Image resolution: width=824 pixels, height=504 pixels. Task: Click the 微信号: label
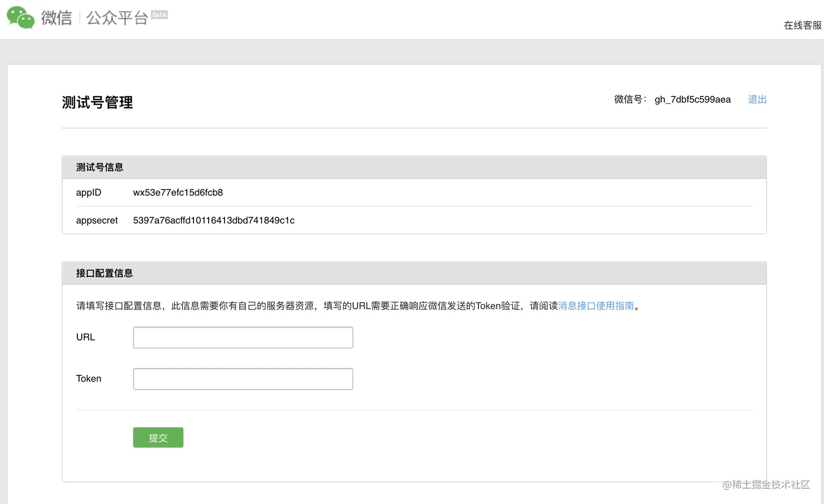pyautogui.click(x=630, y=99)
